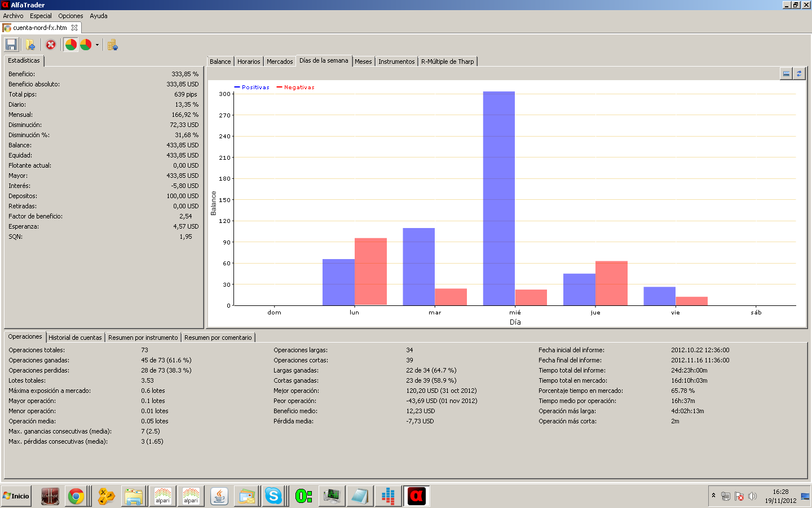Click the second pie chart icon
The image size is (812, 508).
click(86, 45)
